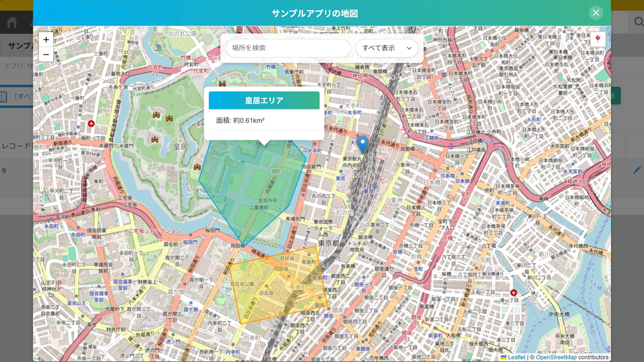This screenshot has width=644, height=362.
Task: Close the サンプルアプリの地図 map dialog
Action: click(x=596, y=13)
